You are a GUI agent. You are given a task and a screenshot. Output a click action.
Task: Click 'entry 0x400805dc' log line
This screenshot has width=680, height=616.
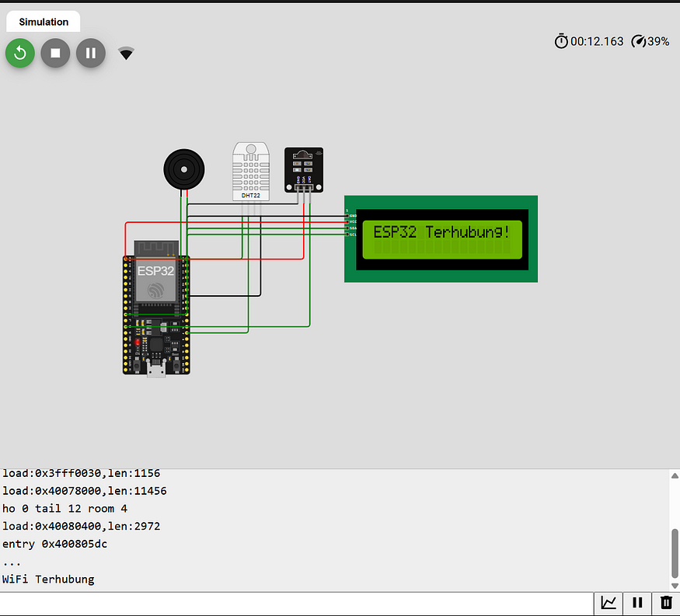coord(54,544)
